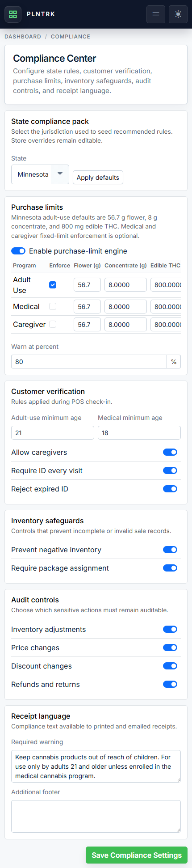The image size is (192, 868).
Task: Click the Adult-use minimum age field
Action: pyautogui.click(x=53, y=433)
